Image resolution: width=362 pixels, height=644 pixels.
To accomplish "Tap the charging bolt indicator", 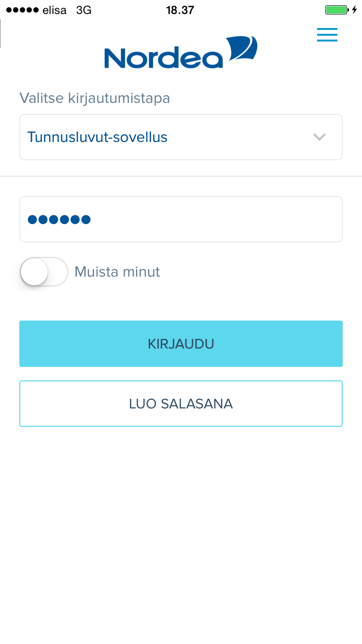I will (x=354, y=10).
